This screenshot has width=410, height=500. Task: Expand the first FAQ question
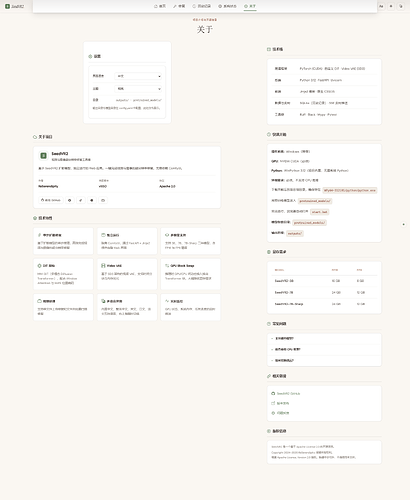[324, 338]
